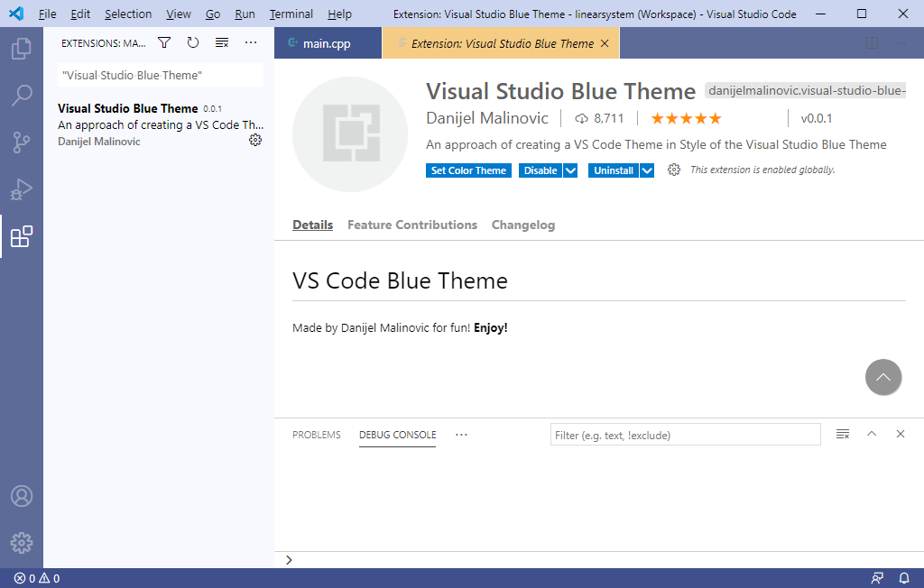Open feedback icon in status bar

click(877, 579)
